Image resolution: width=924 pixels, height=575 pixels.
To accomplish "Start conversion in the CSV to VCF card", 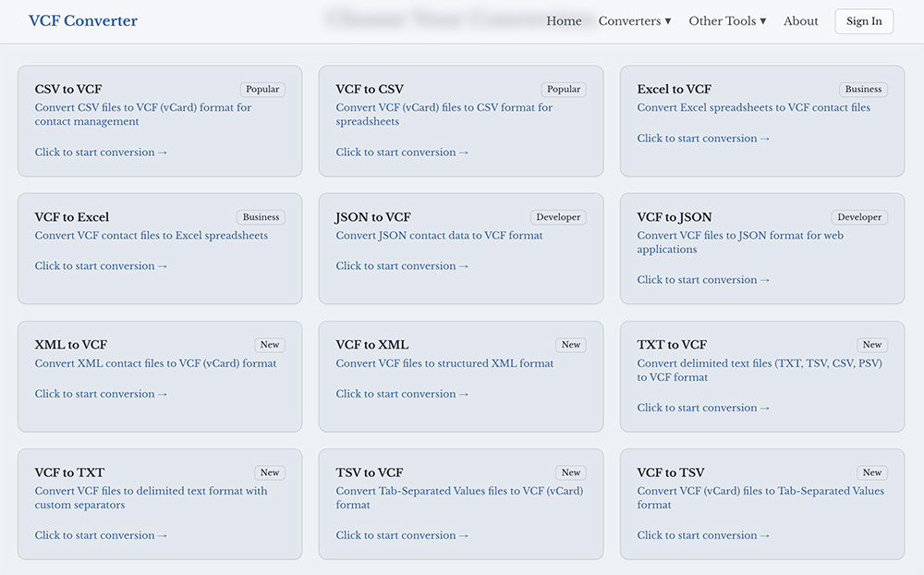I will [101, 153].
